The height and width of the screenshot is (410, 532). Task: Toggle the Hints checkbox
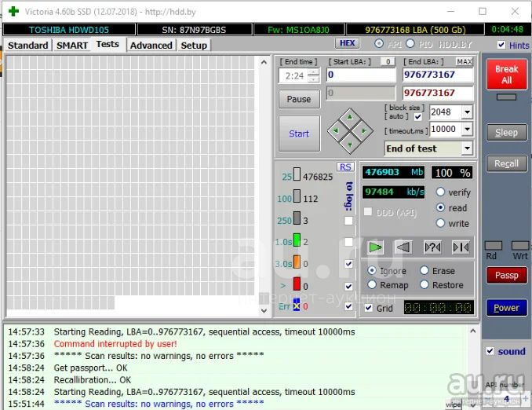click(x=501, y=45)
